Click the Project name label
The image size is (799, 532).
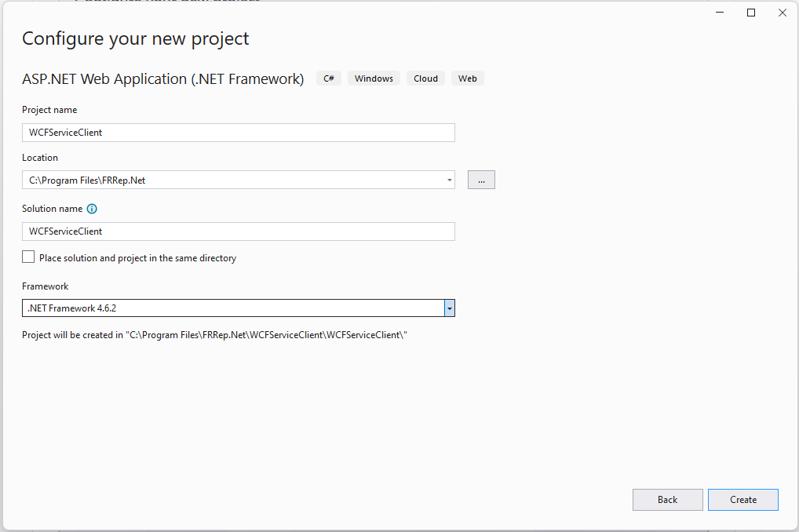pos(49,110)
